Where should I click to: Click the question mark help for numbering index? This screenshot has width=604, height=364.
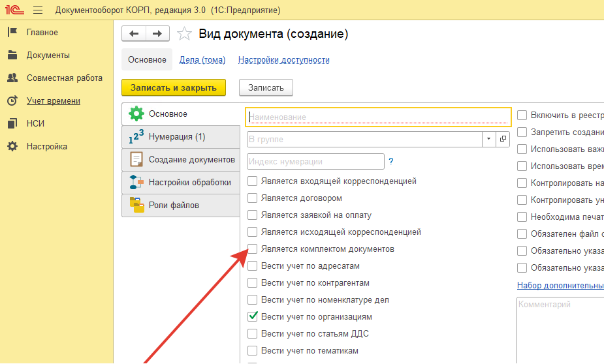(391, 161)
